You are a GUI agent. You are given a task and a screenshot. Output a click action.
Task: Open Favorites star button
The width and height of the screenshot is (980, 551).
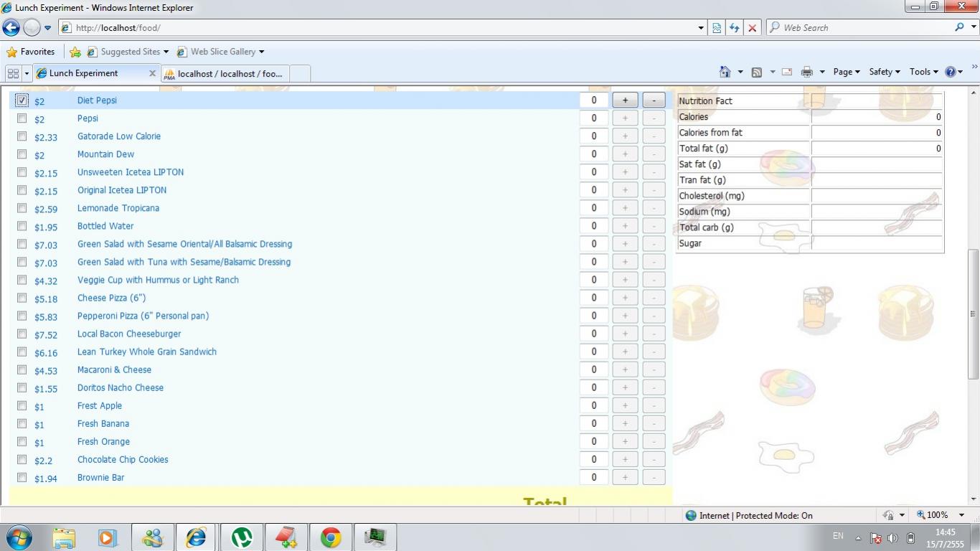[31, 52]
